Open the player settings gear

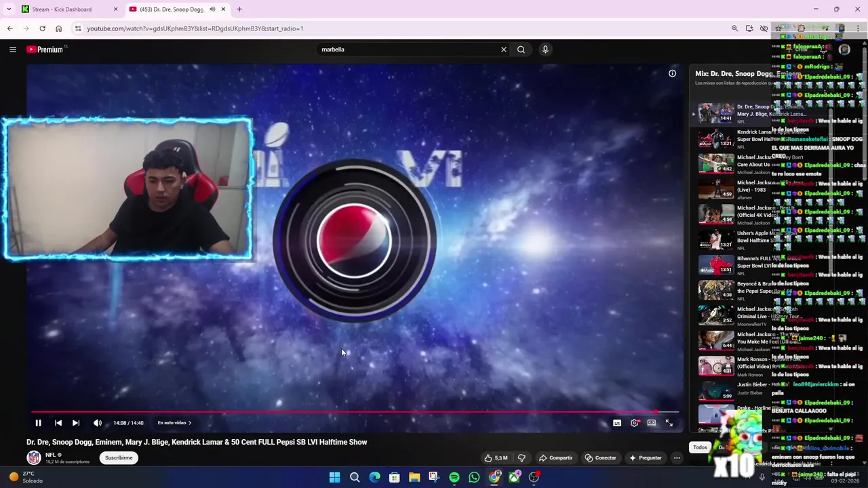[x=635, y=423]
